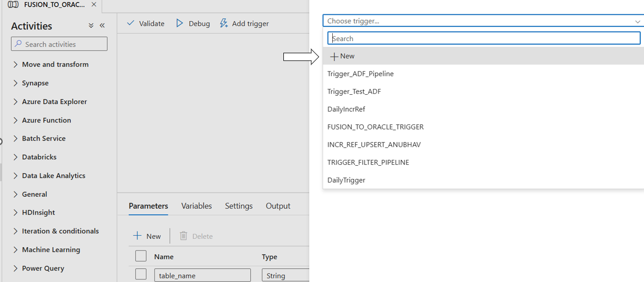Click the Activities panel title

32,26
